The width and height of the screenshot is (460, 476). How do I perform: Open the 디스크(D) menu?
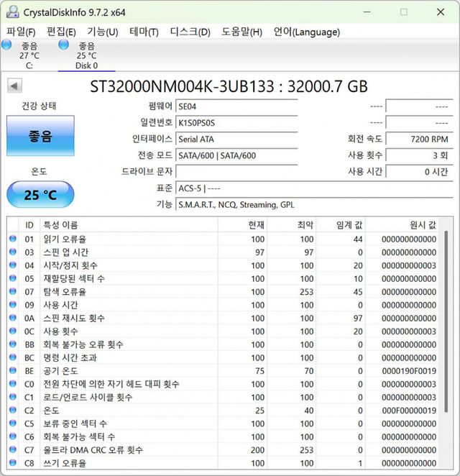point(190,32)
